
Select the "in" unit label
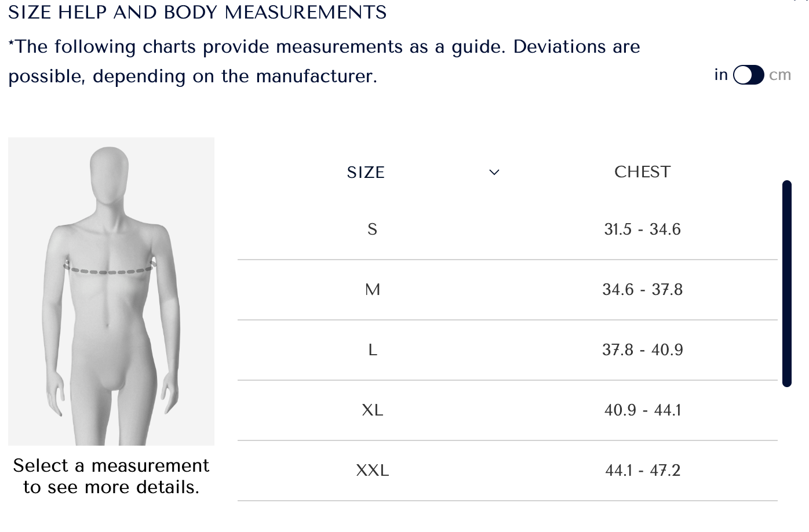tap(721, 75)
